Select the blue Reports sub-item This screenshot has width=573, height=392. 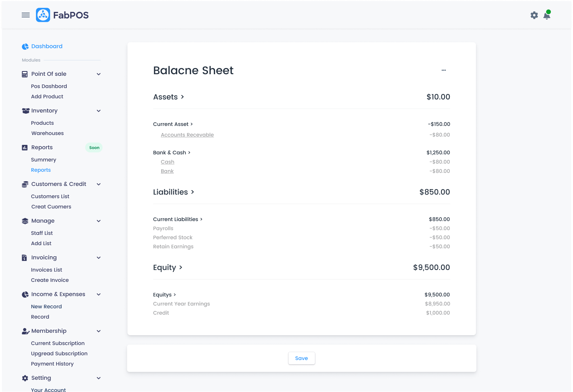click(41, 170)
